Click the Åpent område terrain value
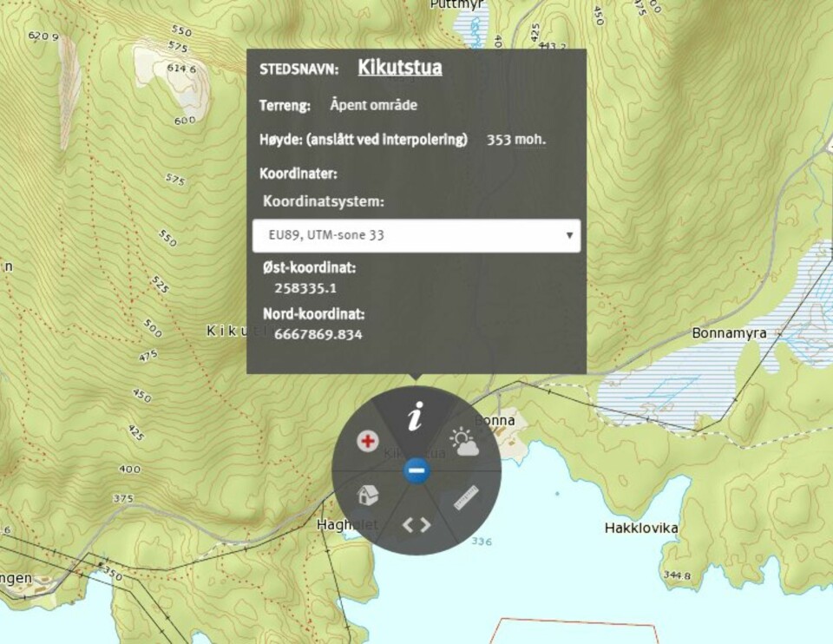Image resolution: width=833 pixels, height=644 pixels. point(373,105)
